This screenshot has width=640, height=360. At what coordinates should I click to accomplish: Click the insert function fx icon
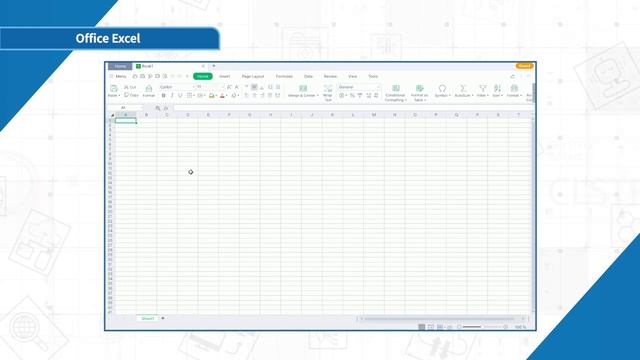coord(166,108)
